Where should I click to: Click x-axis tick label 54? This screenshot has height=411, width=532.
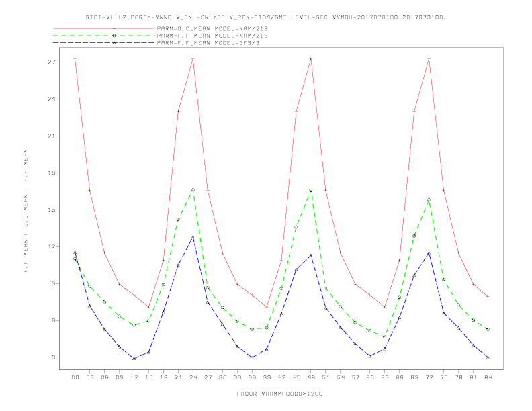[341, 377]
